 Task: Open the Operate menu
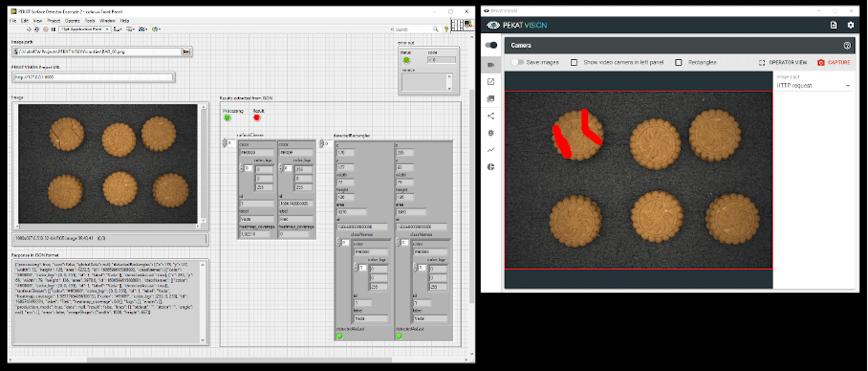72,21
